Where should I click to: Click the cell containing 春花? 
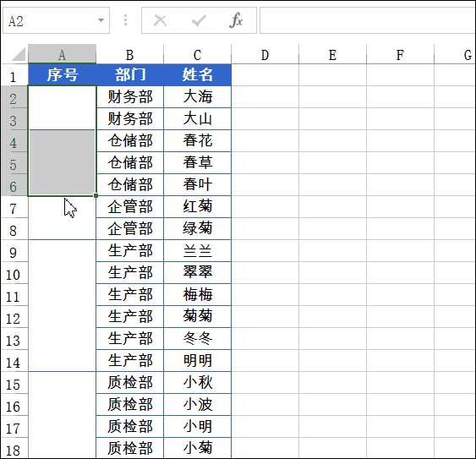pyautogui.click(x=197, y=141)
